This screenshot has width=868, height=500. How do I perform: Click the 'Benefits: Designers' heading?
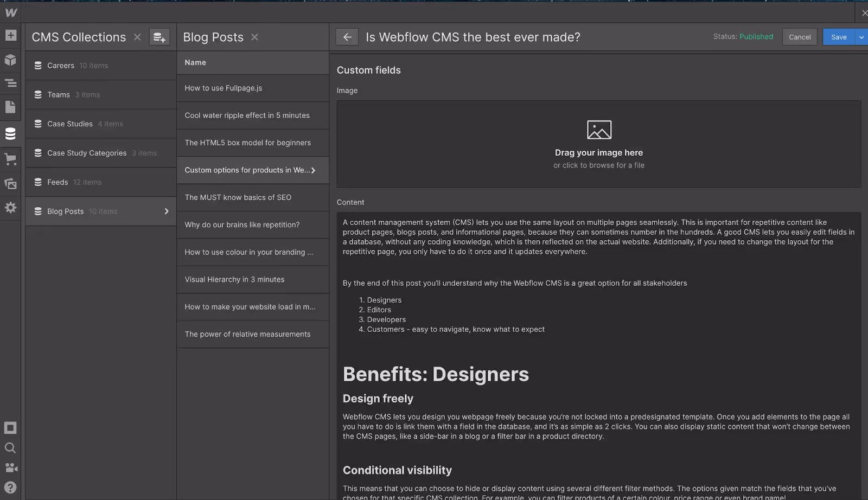pos(436,374)
